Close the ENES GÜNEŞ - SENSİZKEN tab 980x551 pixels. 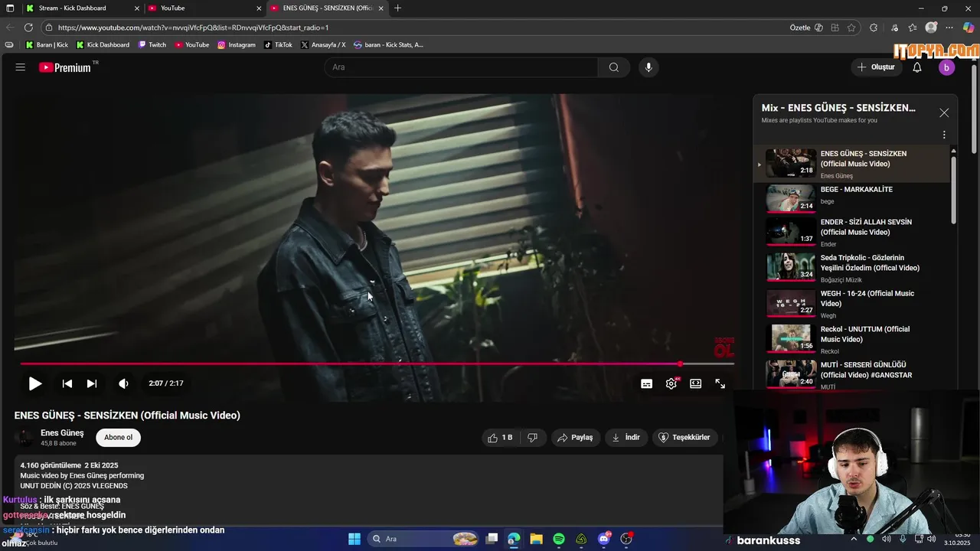(x=381, y=8)
